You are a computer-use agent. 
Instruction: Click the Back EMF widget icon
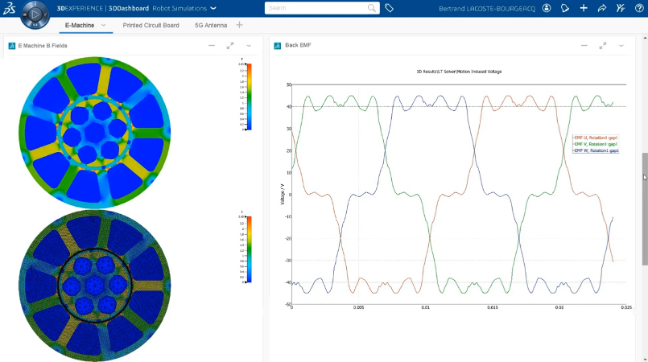277,45
